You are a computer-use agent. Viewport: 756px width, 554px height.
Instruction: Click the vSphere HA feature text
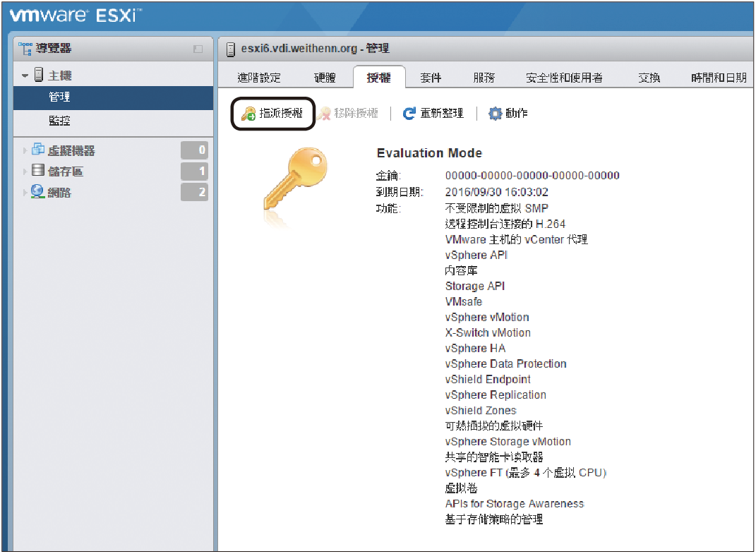tap(475, 348)
